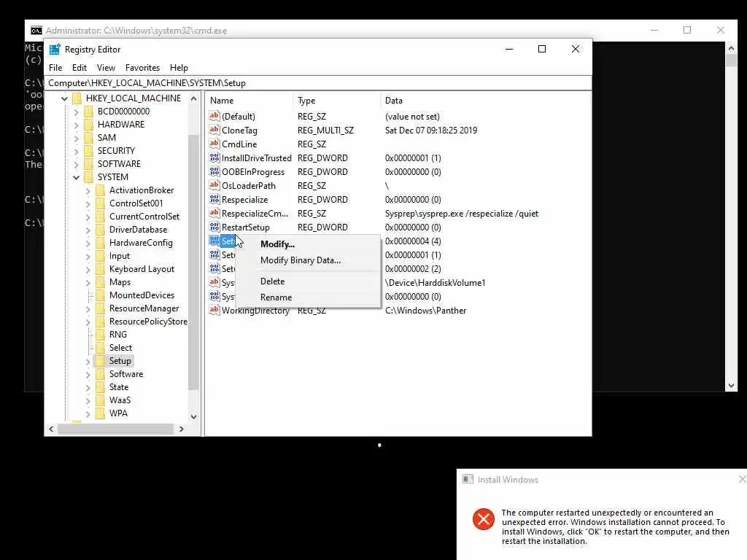This screenshot has width=747, height=560.
Task: Select the OOBEInProgress DWORD icon
Action: pos(214,171)
